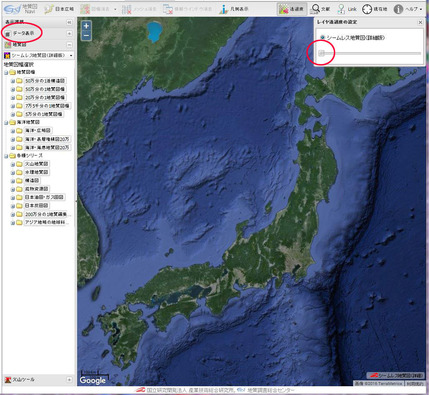This screenshot has height=395, width=429.
Task: Click the folder icon beside 水理地質図
Action: pyautogui.click(x=19, y=172)
